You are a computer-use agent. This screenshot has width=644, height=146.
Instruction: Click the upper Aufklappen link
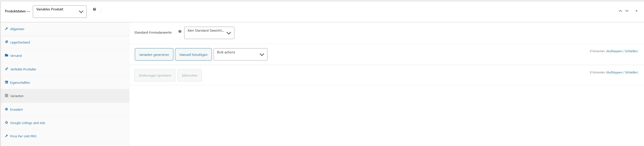[615, 51]
